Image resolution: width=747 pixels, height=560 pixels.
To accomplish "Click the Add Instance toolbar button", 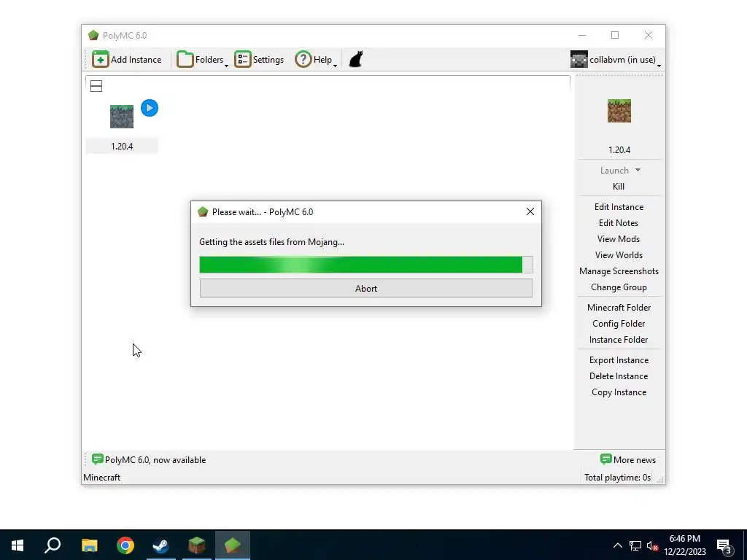I will click(x=127, y=60).
